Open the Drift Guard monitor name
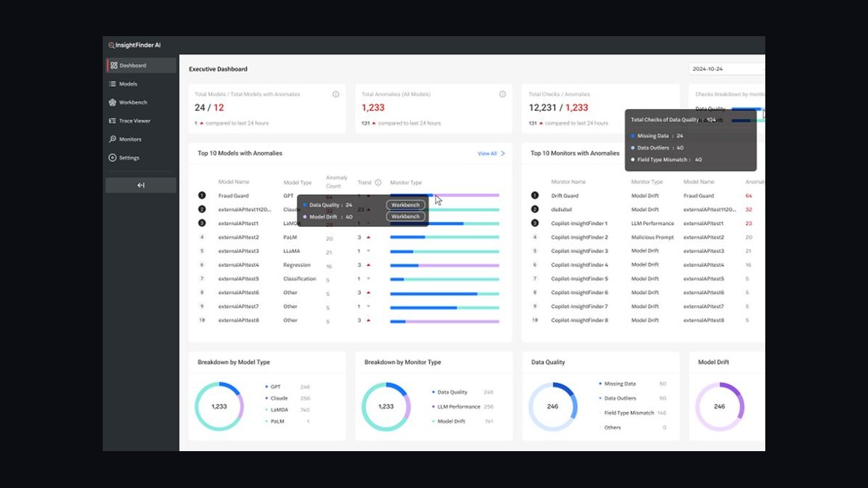 coord(565,195)
